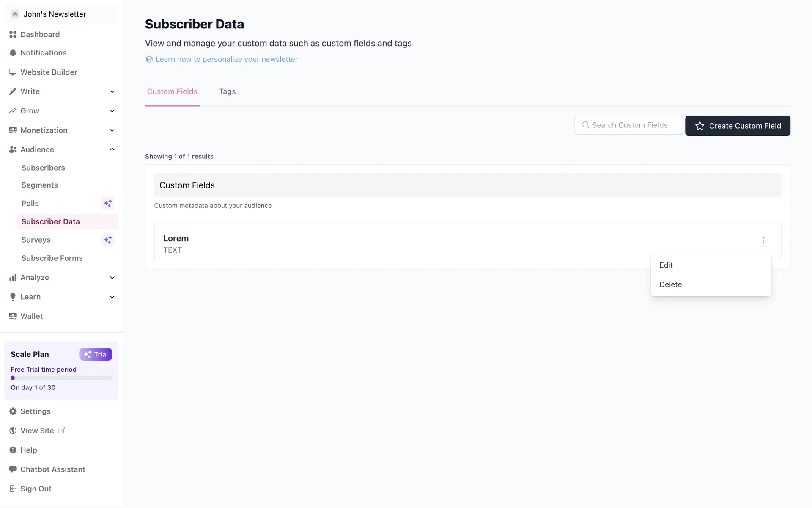The width and height of the screenshot is (812, 508).
Task: Open Learn how to personalize newsletter link
Action: 226,59
